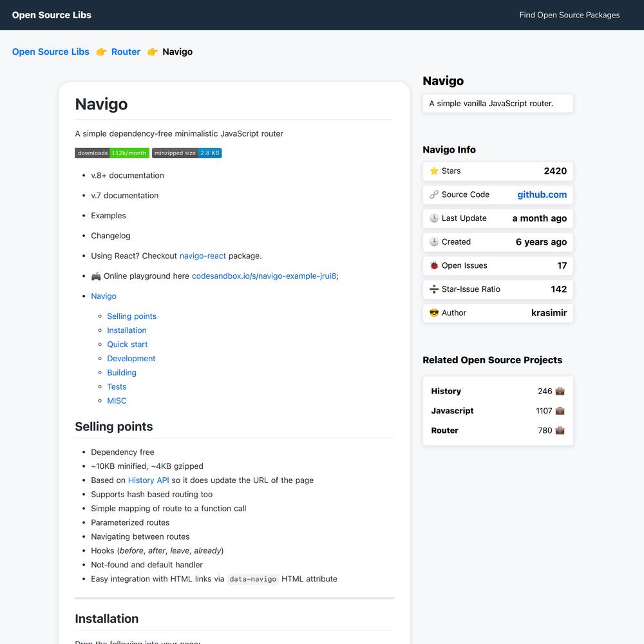Click the 'data-navigo' inline code snippet
644x644 pixels.
click(252, 579)
